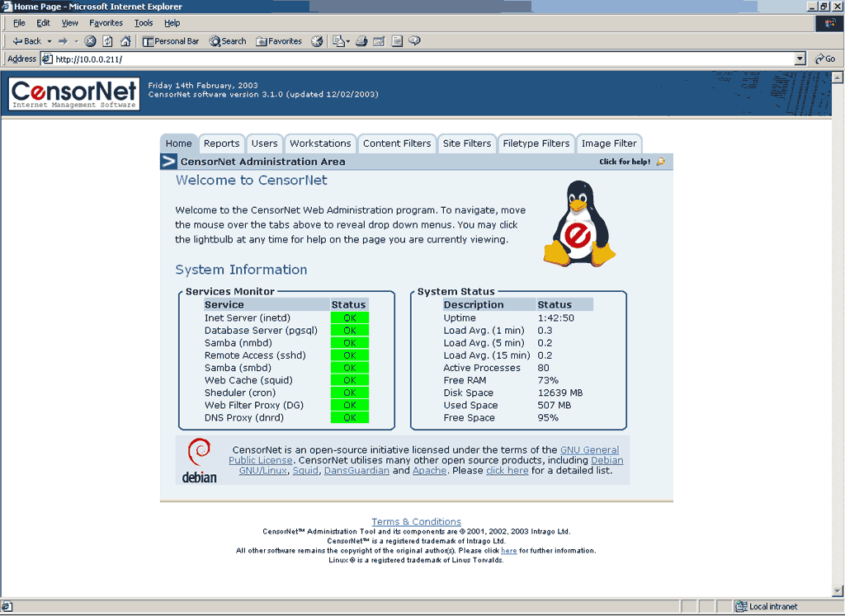Select the Home tab
845x616 pixels.
pyautogui.click(x=178, y=143)
